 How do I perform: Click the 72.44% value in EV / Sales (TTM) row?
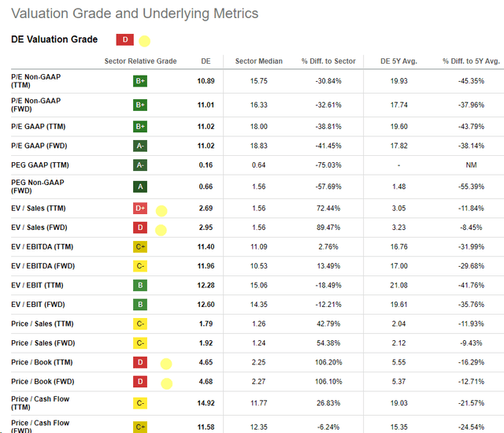(328, 208)
